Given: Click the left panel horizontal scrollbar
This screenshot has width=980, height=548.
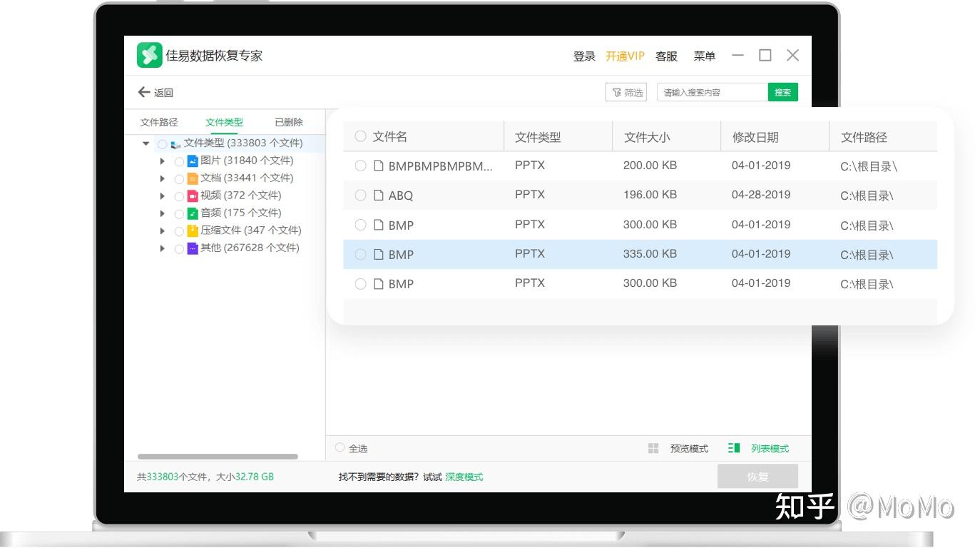Looking at the screenshot, I should coord(218,457).
